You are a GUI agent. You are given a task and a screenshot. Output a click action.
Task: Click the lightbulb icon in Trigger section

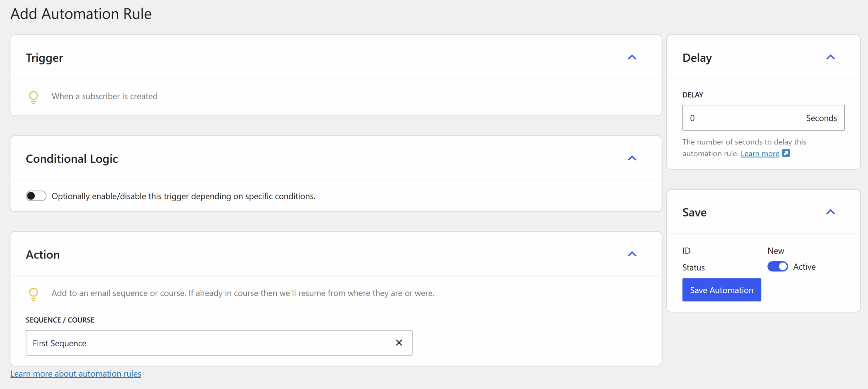(x=33, y=97)
